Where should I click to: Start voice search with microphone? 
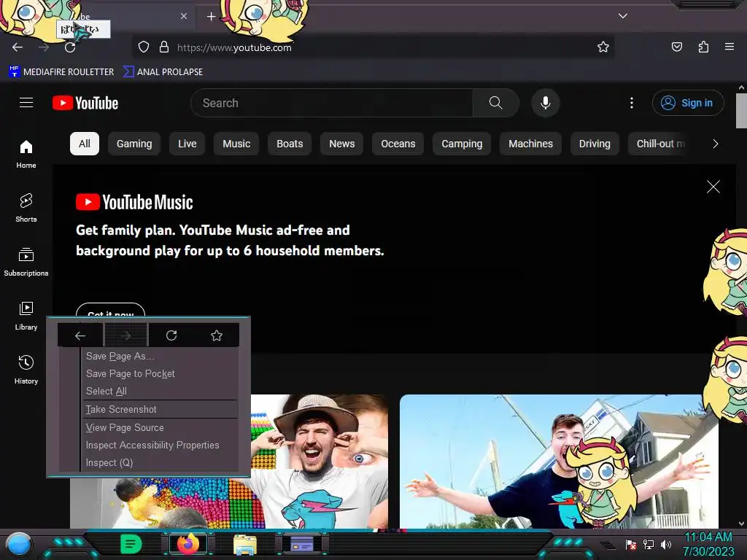(x=546, y=103)
